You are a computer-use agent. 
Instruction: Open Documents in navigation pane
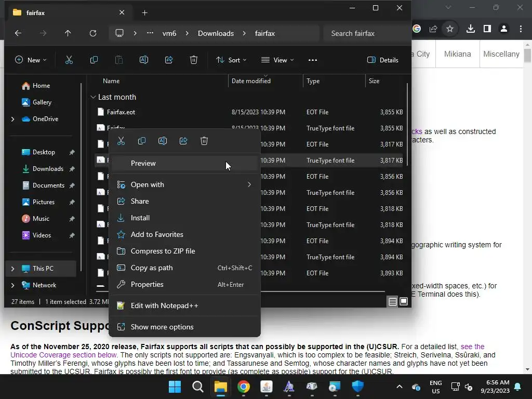48,185
